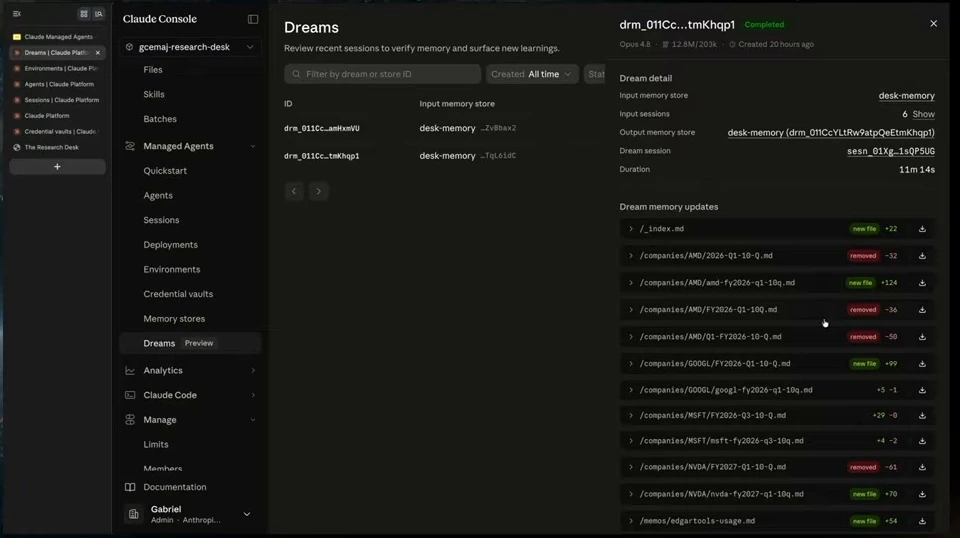Expand the Analytics section

pos(253,370)
